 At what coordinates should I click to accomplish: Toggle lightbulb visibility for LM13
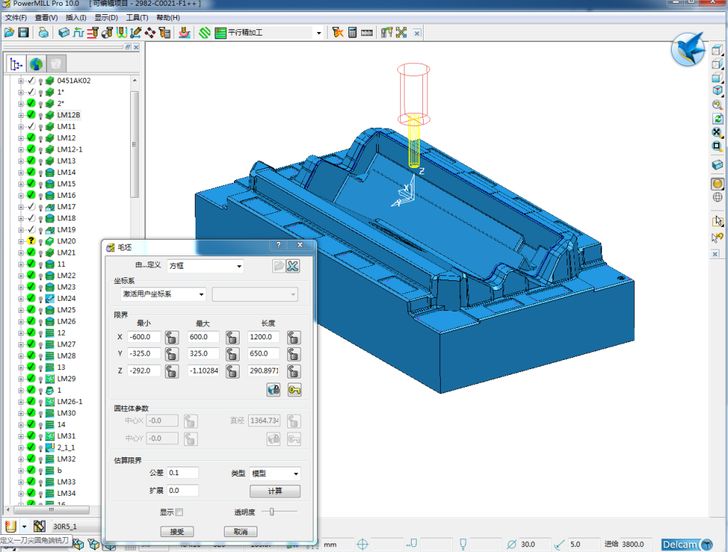tap(41, 162)
